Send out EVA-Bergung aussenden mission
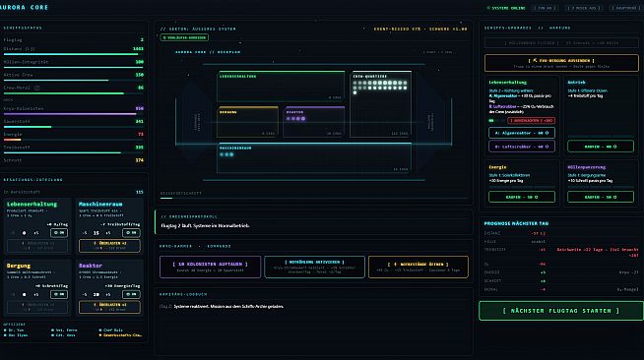This screenshot has width=644, height=360. coord(561,63)
